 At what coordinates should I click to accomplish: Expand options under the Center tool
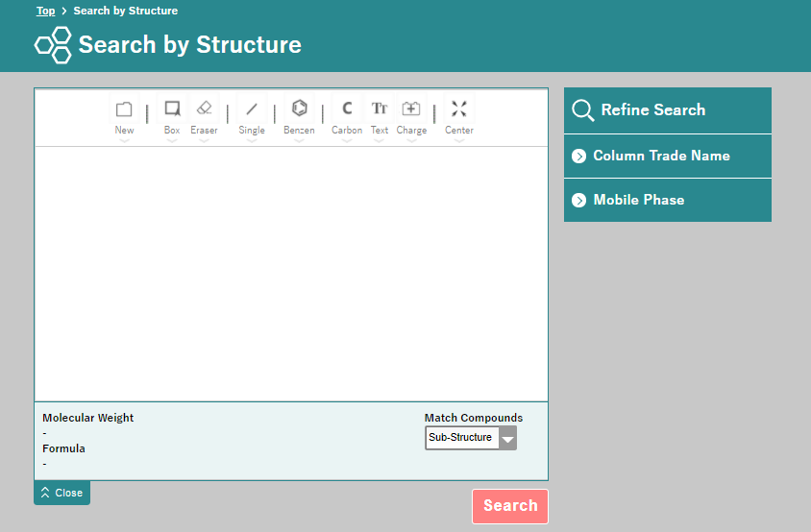click(x=459, y=140)
